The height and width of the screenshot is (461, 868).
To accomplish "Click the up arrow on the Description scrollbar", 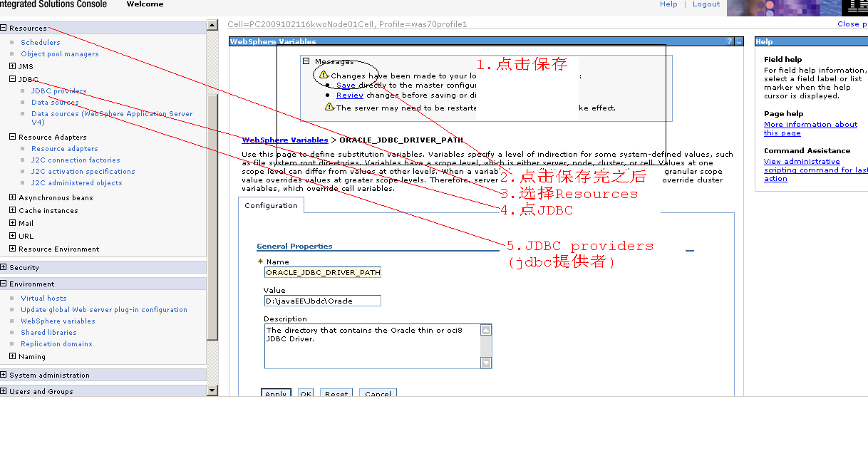I will click(485, 329).
